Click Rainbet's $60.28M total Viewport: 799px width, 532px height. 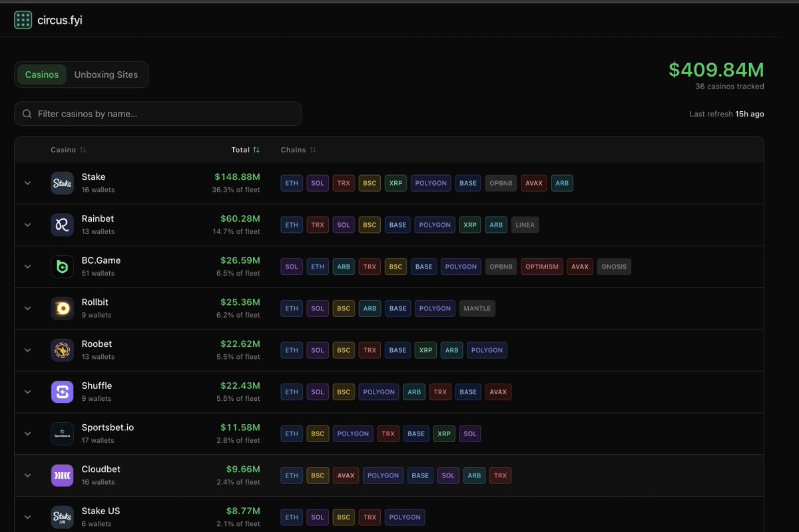[x=240, y=218]
